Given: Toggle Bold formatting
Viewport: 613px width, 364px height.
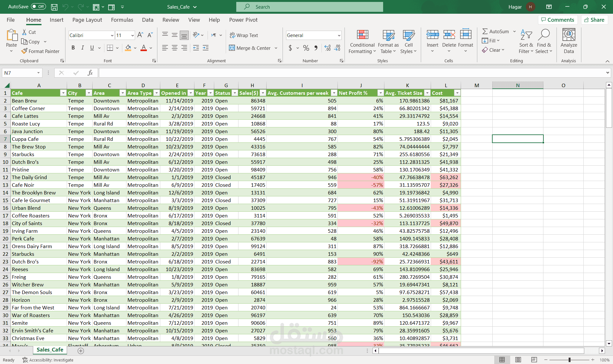Looking at the screenshot, I should tap(73, 48).
